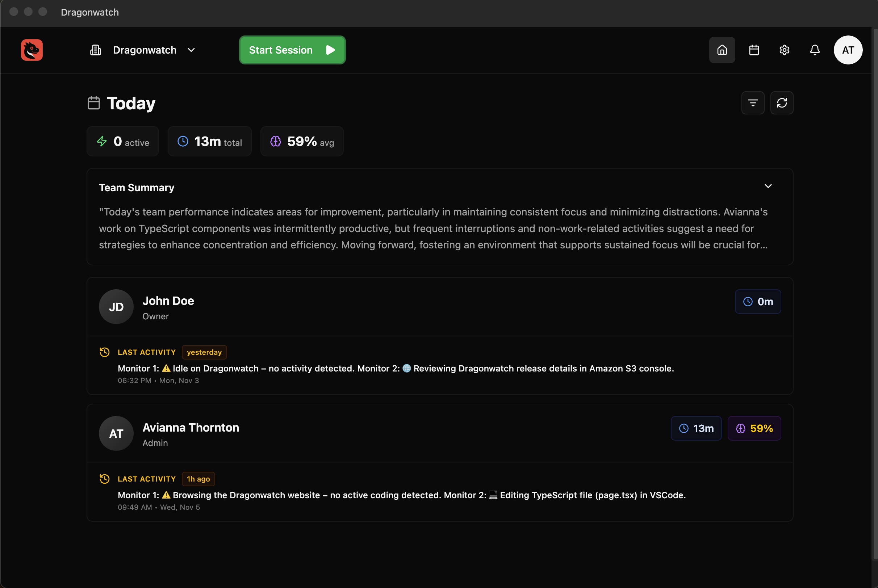
Task: Click the '13m total' time chip
Action: [209, 141]
